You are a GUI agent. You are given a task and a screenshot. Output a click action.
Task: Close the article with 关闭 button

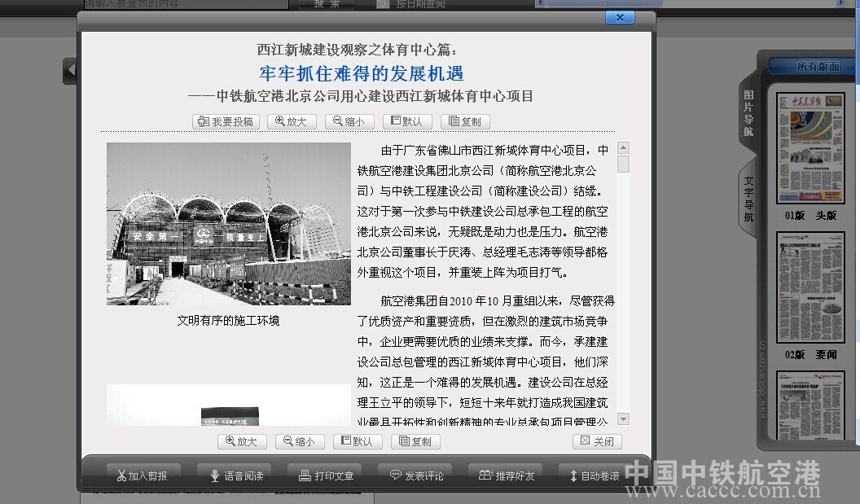click(x=597, y=441)
